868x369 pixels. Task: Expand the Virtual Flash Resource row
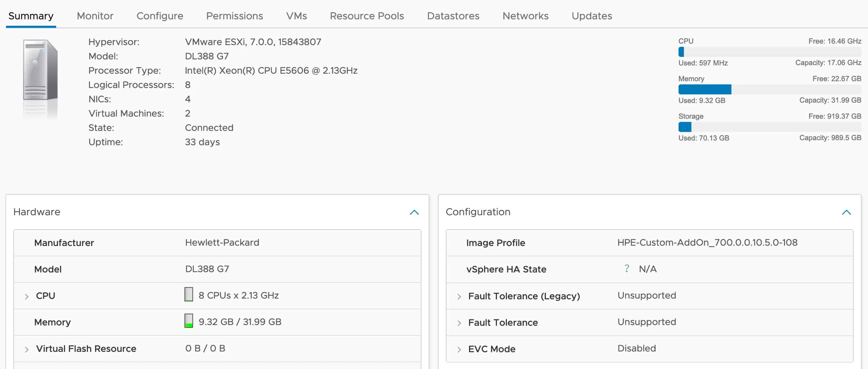26,349
